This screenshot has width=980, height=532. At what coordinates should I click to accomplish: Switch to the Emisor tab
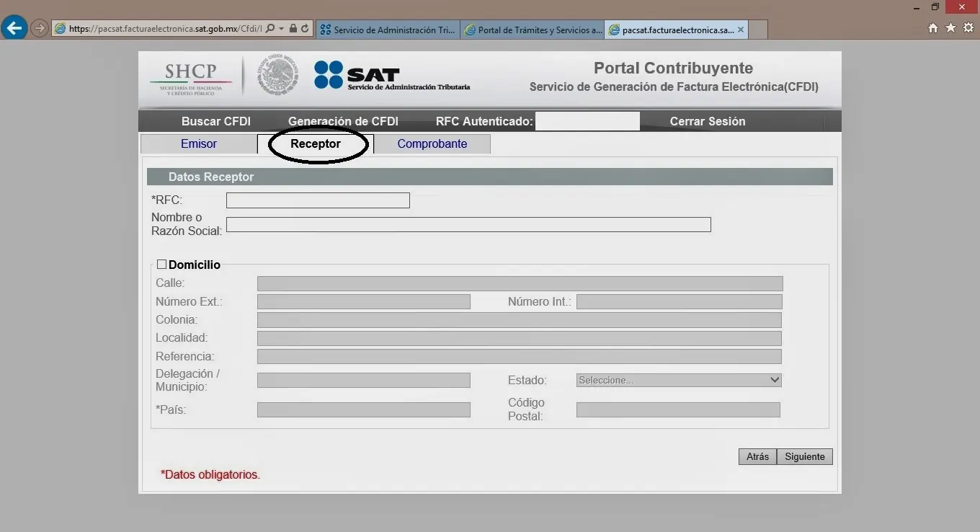(199, 143)
